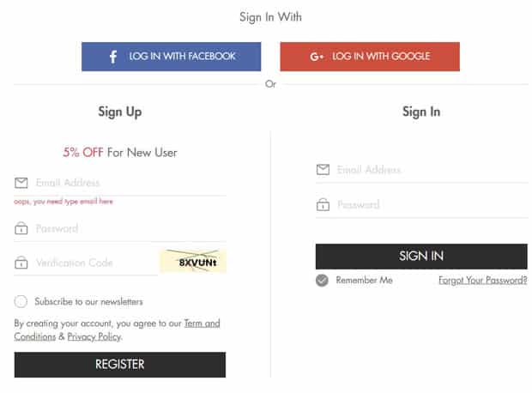Focus the Sign In Password field
Image resolution: width=532 pixels, height=393 pixels.
tap(429, 205)
